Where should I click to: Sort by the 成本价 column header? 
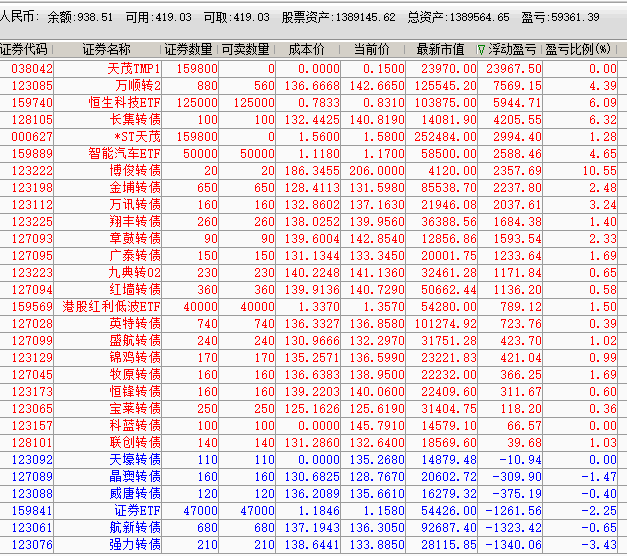306,50
